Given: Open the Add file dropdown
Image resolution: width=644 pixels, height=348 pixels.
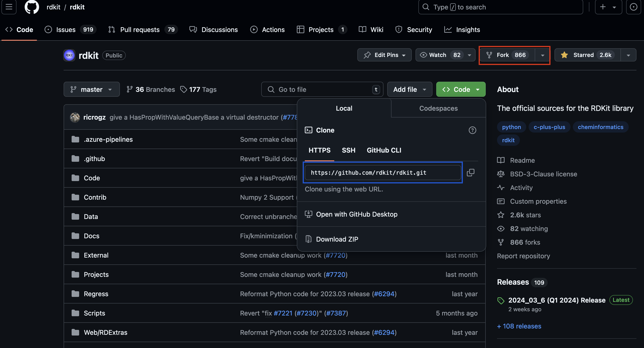Looking at the screenshot, I should tap(409, 89).
